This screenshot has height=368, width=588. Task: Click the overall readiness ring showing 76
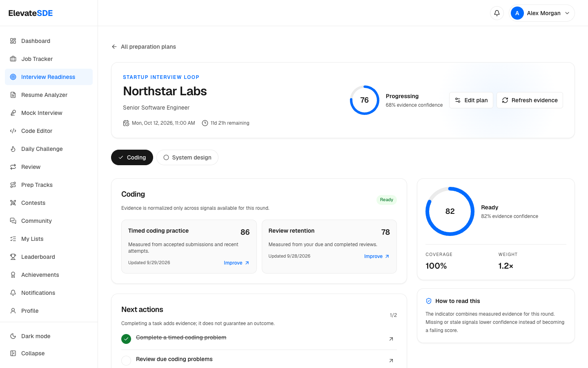tap(365, 100)
